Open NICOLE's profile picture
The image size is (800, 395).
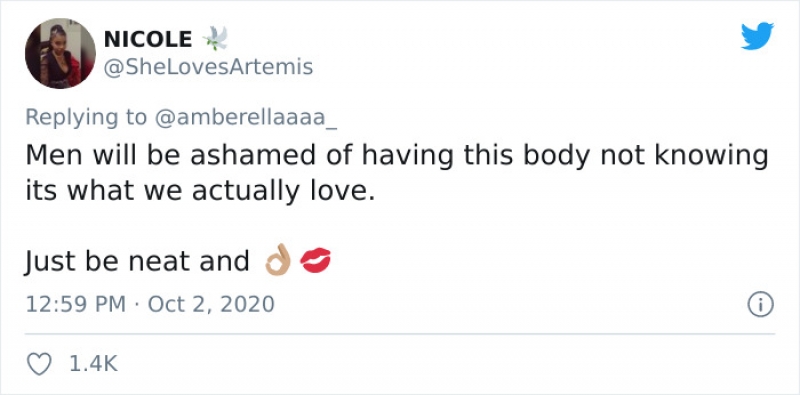60,53
